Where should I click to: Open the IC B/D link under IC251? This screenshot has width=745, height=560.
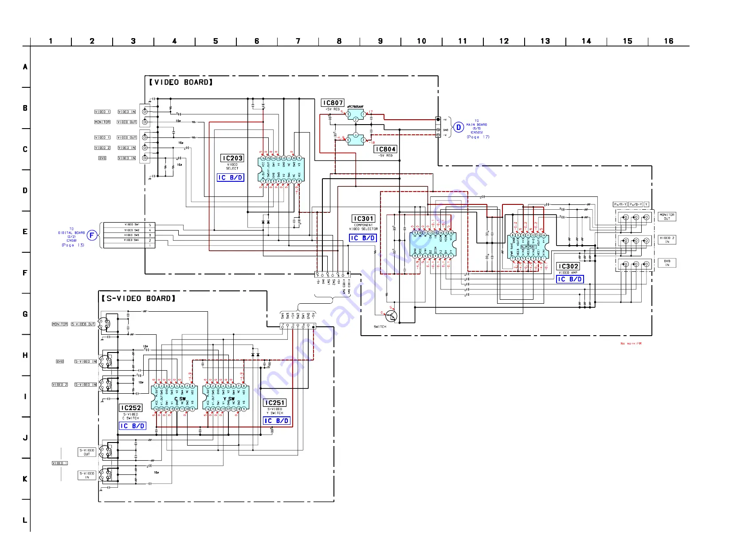(277, 421)
